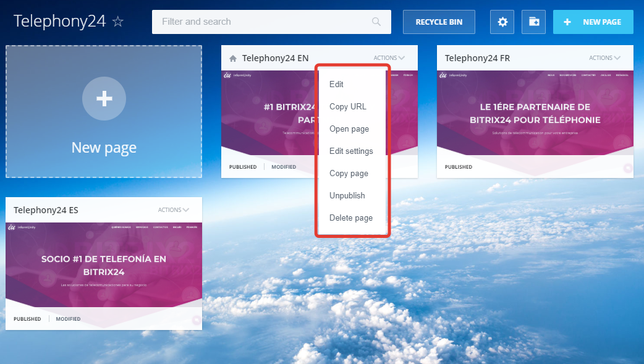Click the large plus circle in New page tile
The height and width of the screenshot is (364, 644).
pyautogui.click(x=104, y=99)
